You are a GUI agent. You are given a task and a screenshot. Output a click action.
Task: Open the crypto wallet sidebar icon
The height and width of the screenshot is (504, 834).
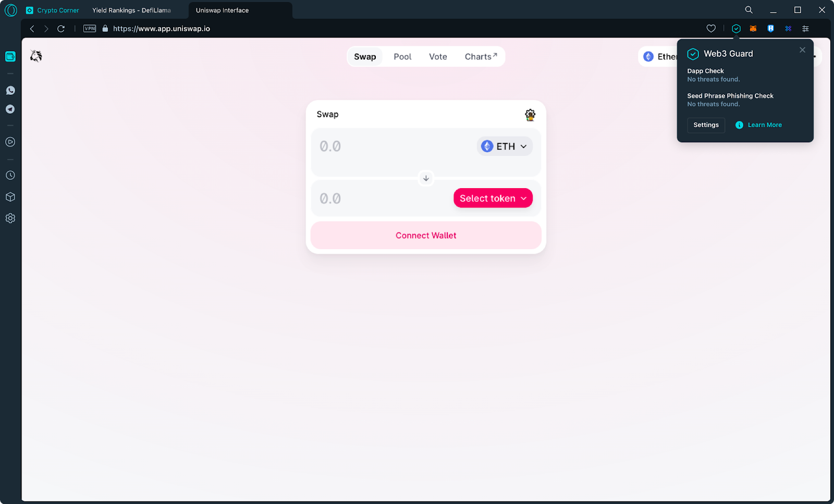(x=10, y=56)
